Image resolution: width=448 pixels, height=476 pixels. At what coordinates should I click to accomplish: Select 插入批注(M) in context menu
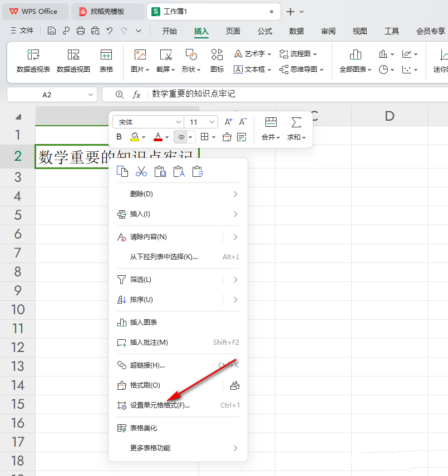pyautogui.click(x=178, y=343)
